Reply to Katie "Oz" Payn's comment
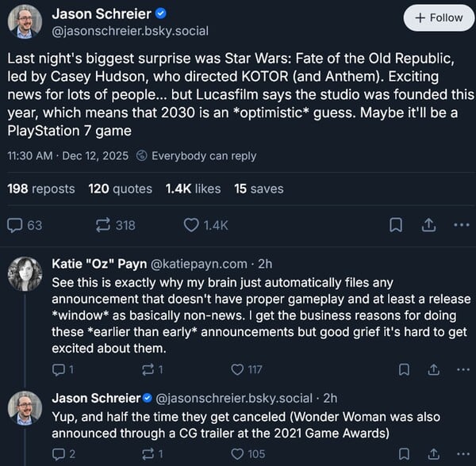Screen dimensions: 476x466 [58, 369]
